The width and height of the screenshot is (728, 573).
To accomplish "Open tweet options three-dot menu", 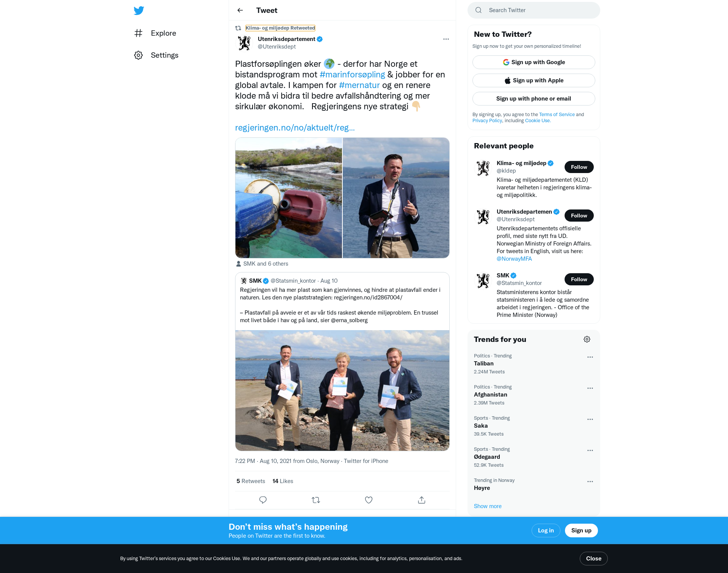I will click(446, 39).
